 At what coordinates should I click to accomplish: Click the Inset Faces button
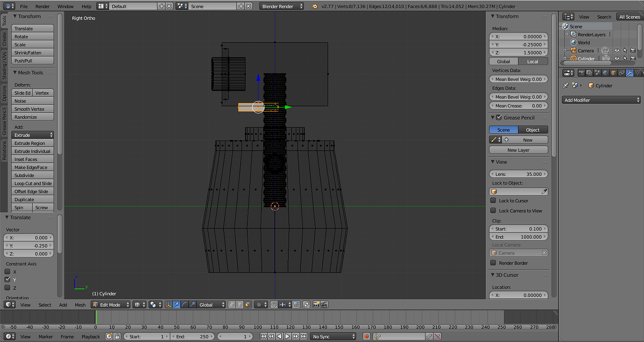[33, 159]
